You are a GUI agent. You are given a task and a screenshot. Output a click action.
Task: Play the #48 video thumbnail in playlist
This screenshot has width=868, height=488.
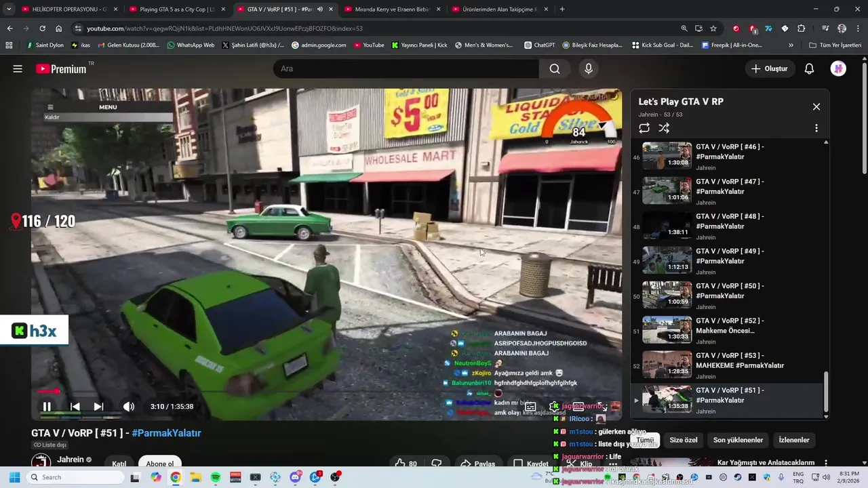(x=667, y=226)
